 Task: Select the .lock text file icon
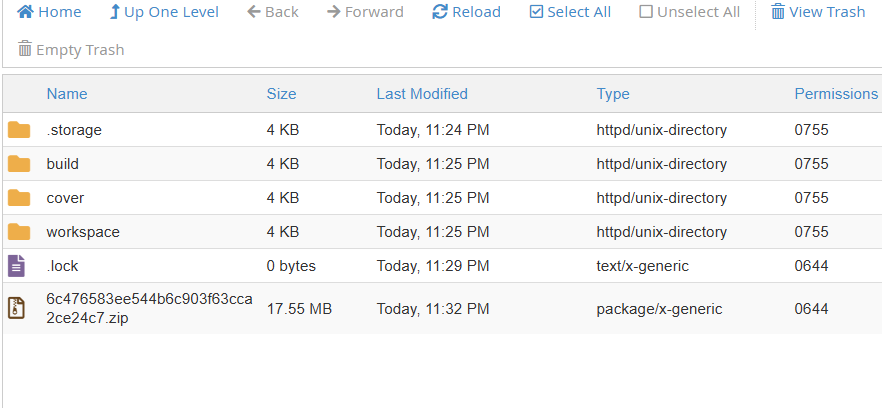click(16, 266)
